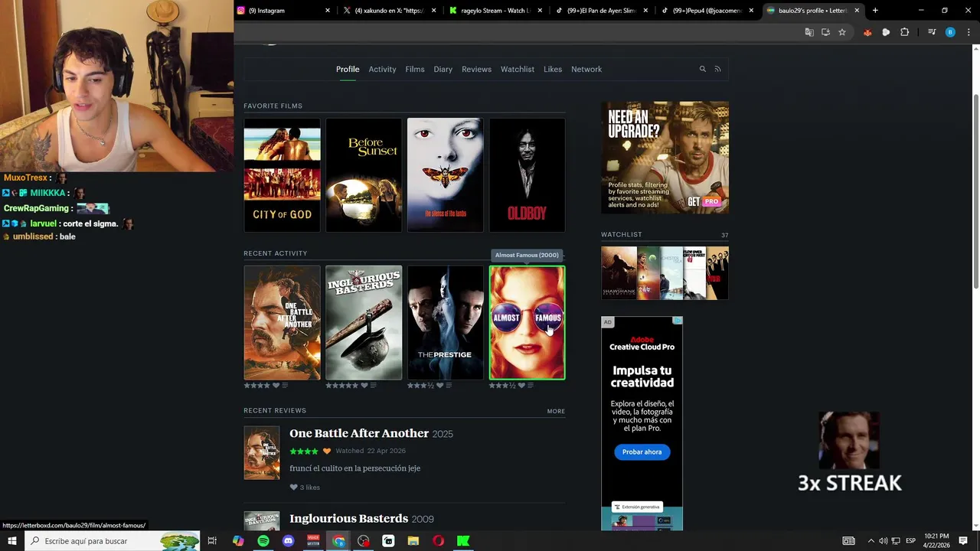Click Windows search box Escribe aquí para buscar
Screen dimensions: 980x551
(112, 541)
